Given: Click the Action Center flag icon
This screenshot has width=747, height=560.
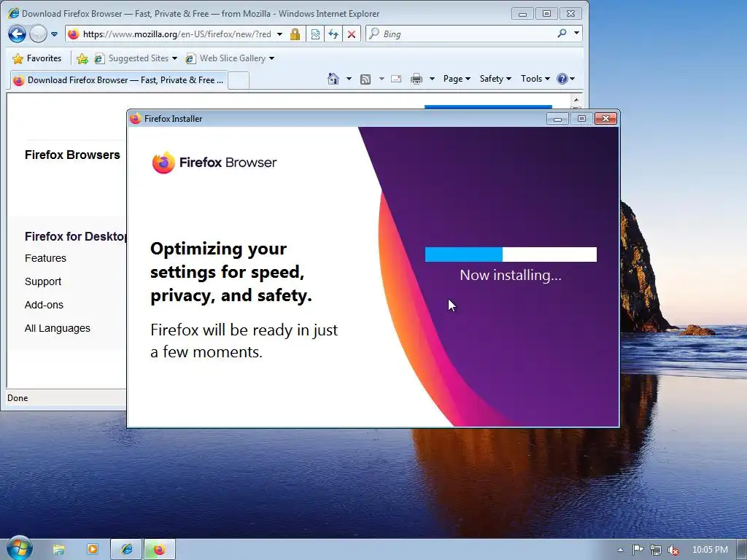Looking at the screenshot, I should pos(638,550).
